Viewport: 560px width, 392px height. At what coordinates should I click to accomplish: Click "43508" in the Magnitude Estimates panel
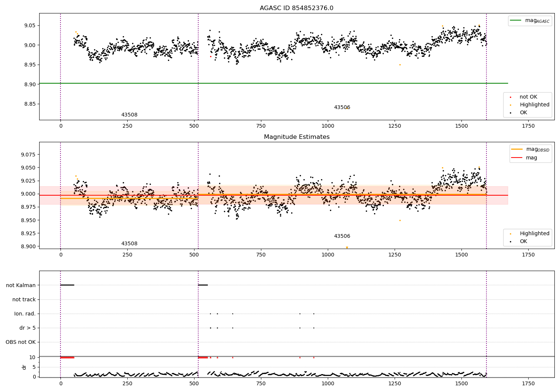[x=129, y=244]
